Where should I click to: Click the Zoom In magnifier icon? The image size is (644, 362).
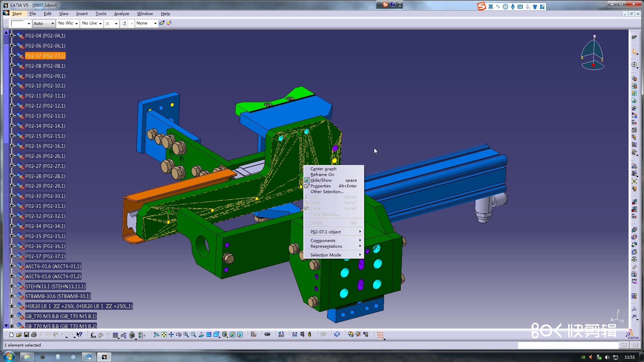[x=186, y=335]
